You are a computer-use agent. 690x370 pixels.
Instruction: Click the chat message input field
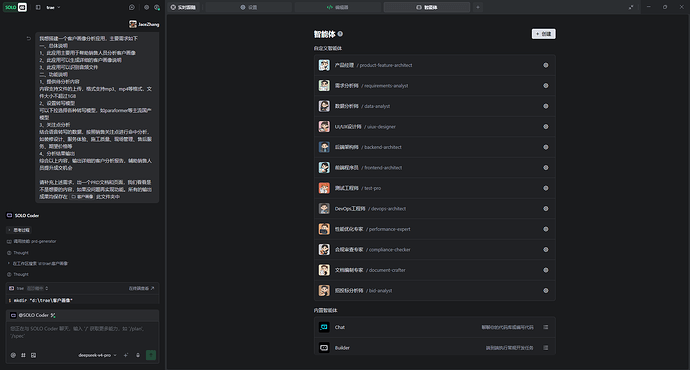coord(82,333)
